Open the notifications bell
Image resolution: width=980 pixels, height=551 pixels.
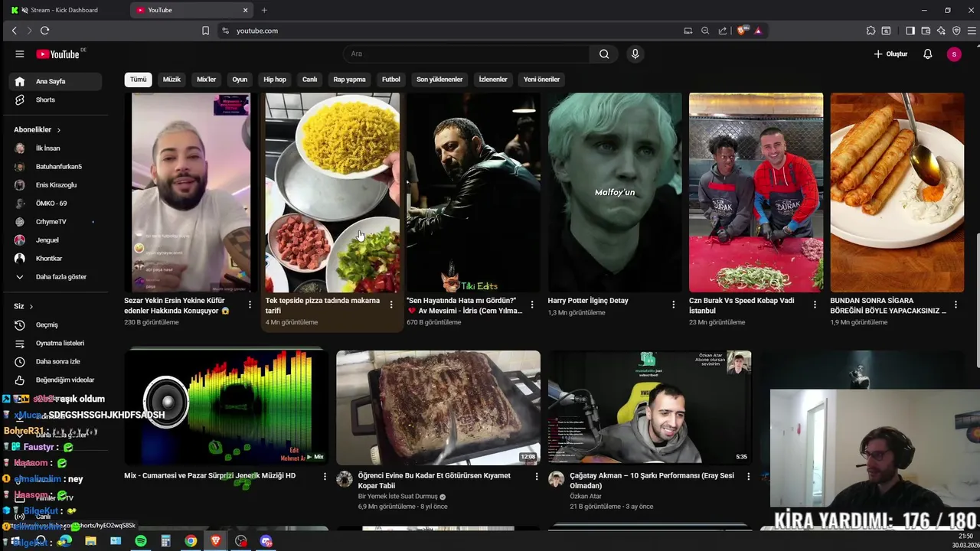(x=927, y=54)
